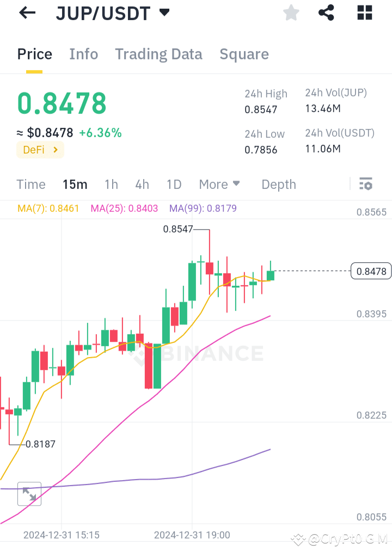Open the Time interval option
The width and height of the screenshot is (392, 551).
tap(30, 184)
